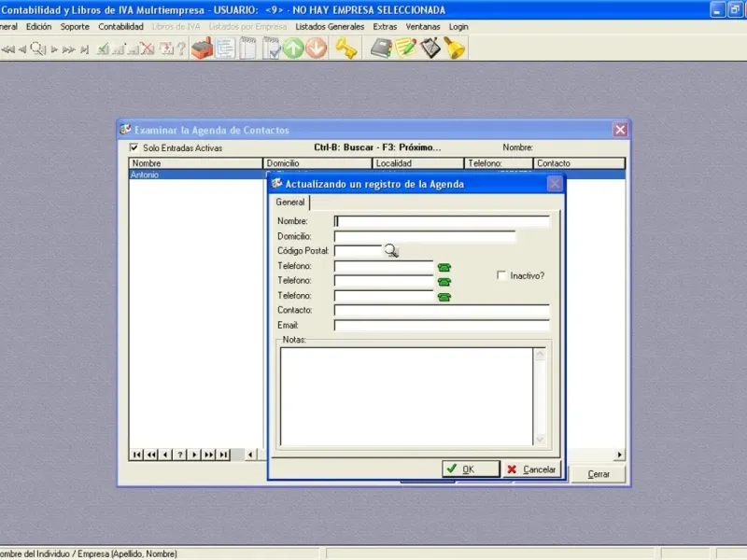Click the blank notepad toolbar icon
This screenshot has width=747, height=560.
coord(247,49)
